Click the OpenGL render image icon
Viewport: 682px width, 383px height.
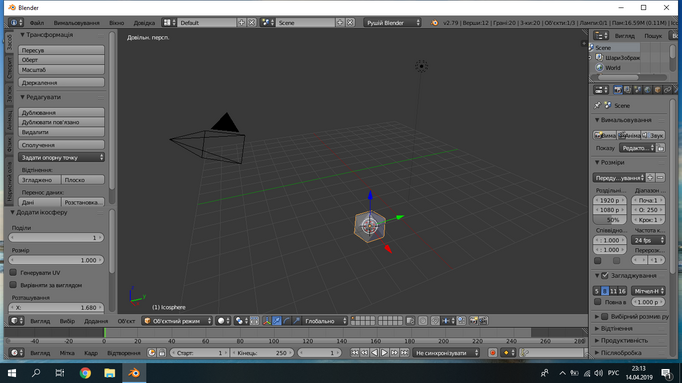click(473, 321)
